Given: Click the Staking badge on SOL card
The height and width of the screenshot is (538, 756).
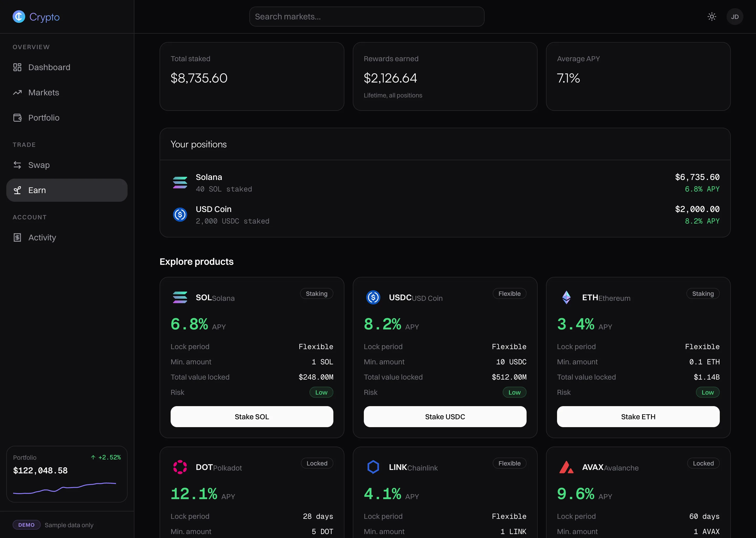Looking at the screenshot, I should [x=316, y=293].
